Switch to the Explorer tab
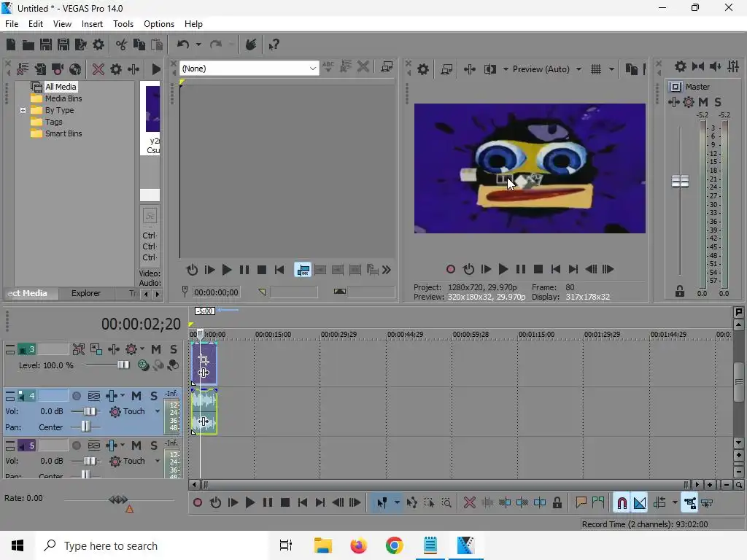Image resolution: width=747 pixels, height=560 pixels. [86, 293]
